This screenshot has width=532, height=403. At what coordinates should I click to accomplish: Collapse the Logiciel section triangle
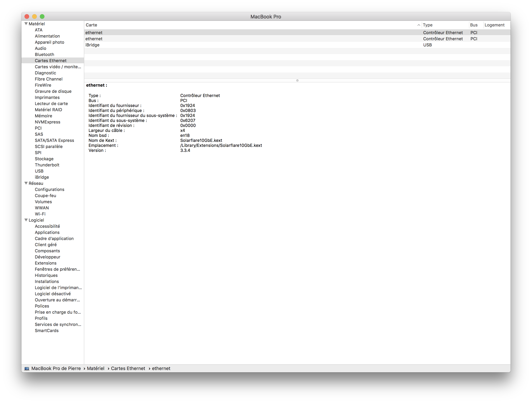click(x=26, y=220)
